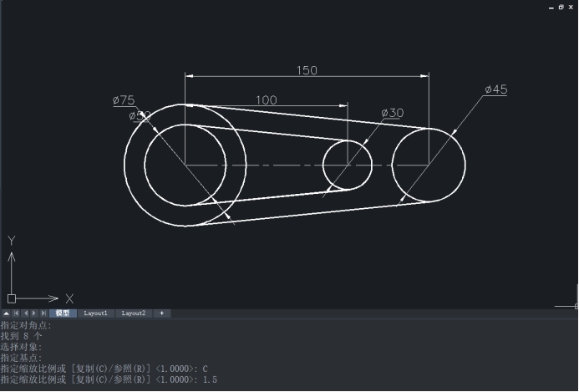The image size is (579, 392).
Task: Select the 150 dimension text
Action: [307, 70]
